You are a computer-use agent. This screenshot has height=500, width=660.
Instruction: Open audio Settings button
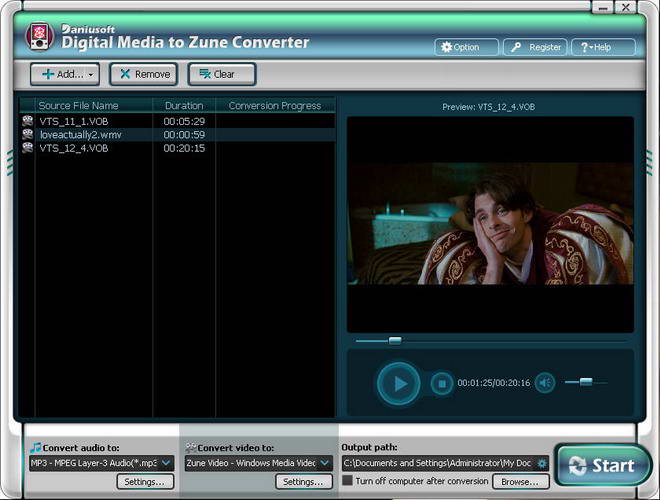145,482
